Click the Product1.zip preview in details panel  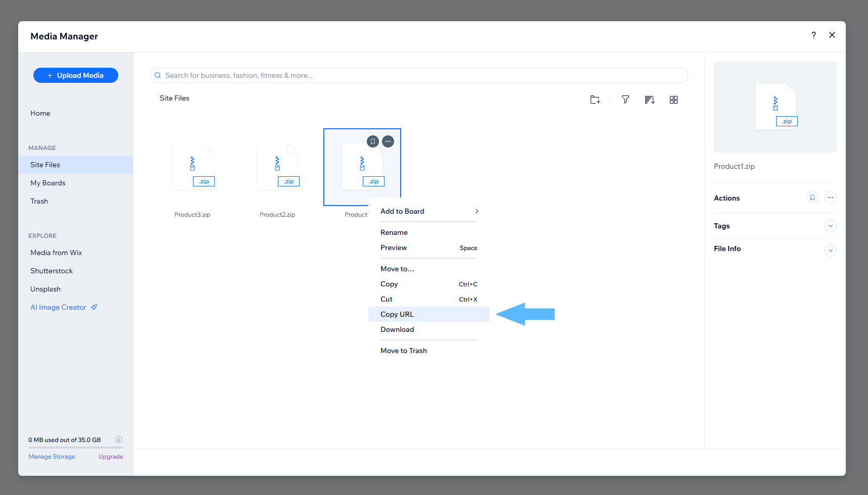point(776,107)
